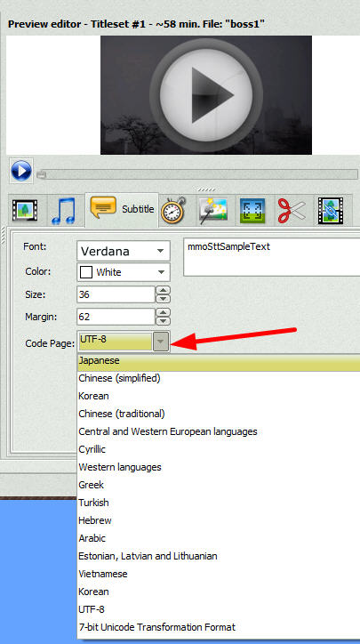The width and height of the screenshot is (360, 644).
Task: Expand the Font dropdown showing Verdana
Action: coord(124,251)
